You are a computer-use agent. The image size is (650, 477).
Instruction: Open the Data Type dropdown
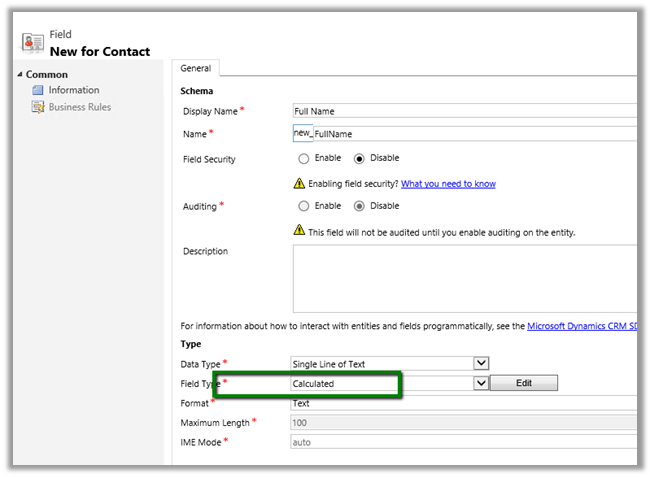(x=481, y=363)
